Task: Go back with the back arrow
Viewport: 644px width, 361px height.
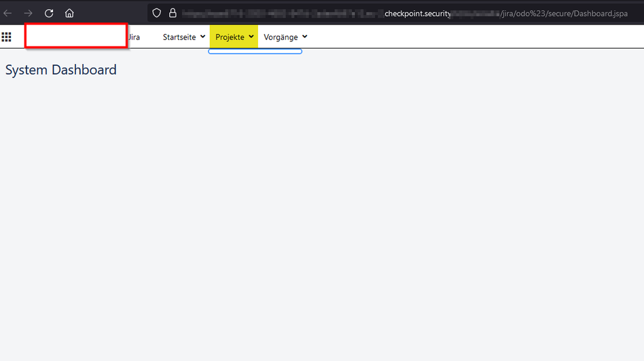Action: tap(8, 13)
